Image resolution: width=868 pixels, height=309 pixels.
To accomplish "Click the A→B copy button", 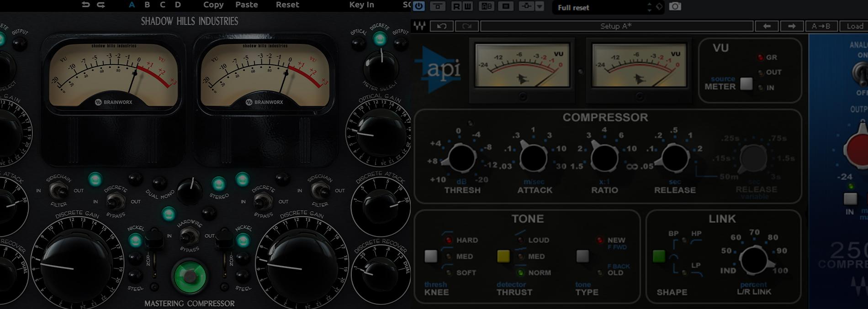I will [x=821, y=26].
